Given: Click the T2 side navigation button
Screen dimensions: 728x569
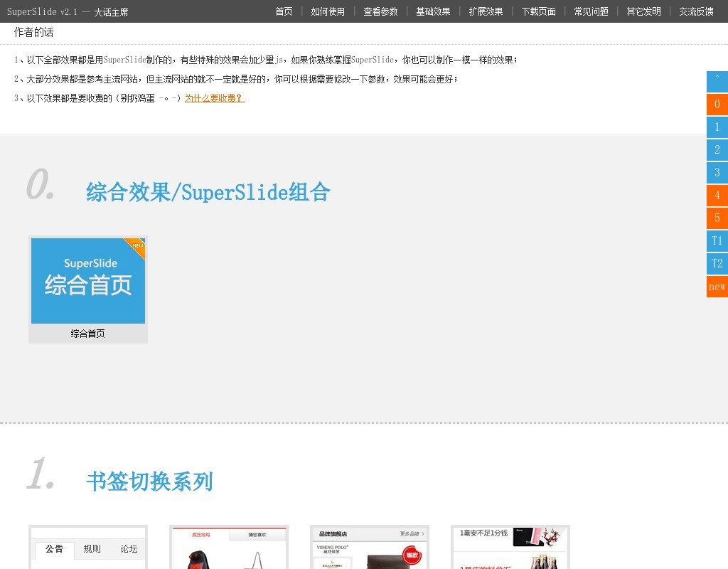Looking at the screenshot, I should pyautogui.click(x=717, y=264).
